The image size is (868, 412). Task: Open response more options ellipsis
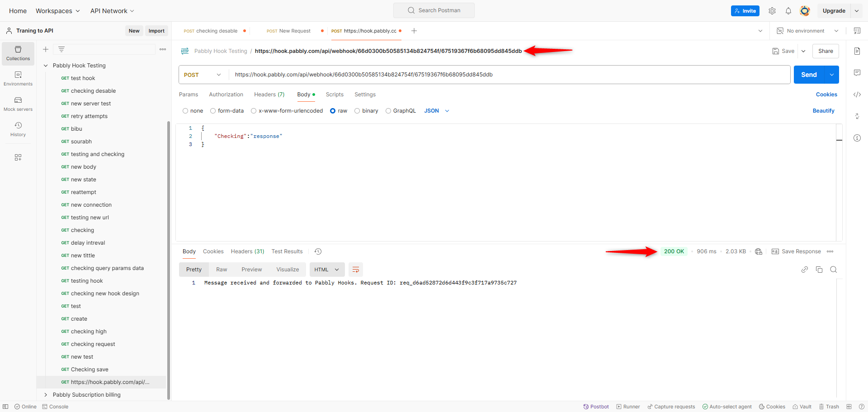[830, 251]
